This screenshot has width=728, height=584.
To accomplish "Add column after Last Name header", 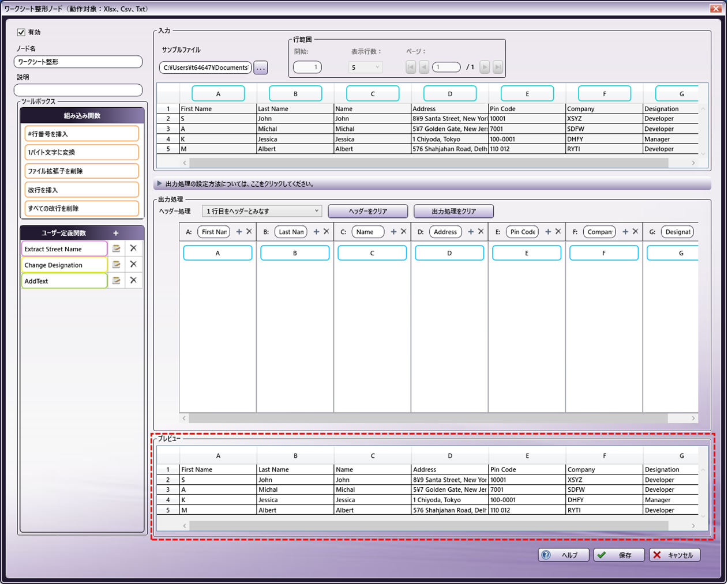I will point(316,232).
